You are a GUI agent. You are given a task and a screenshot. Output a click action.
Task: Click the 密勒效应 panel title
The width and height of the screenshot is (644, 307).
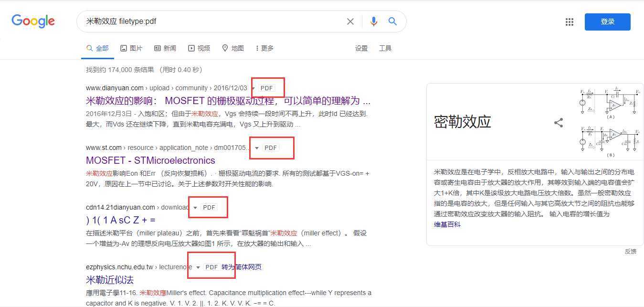coord(463,122)
